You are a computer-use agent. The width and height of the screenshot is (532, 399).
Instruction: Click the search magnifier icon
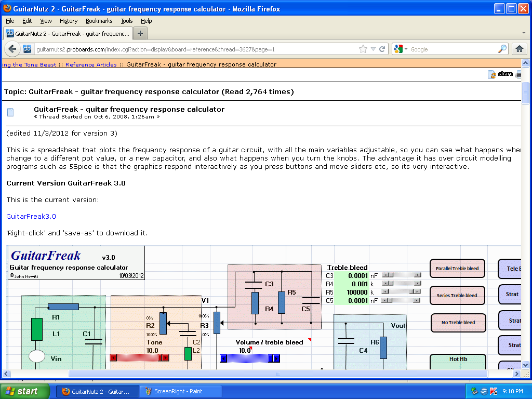point(502,49)
